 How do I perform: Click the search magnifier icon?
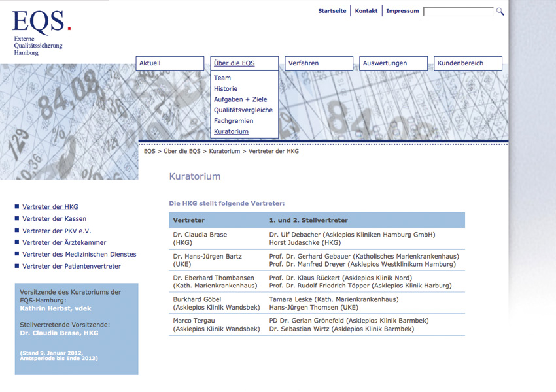[500, 12]
